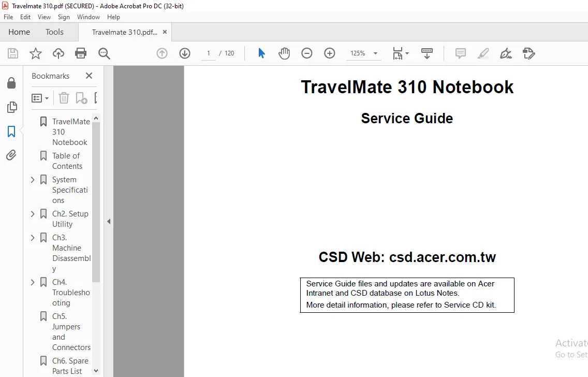
Task: Jump to TravelMate 310 Notebook bookmark
Action: click(71, 132)
